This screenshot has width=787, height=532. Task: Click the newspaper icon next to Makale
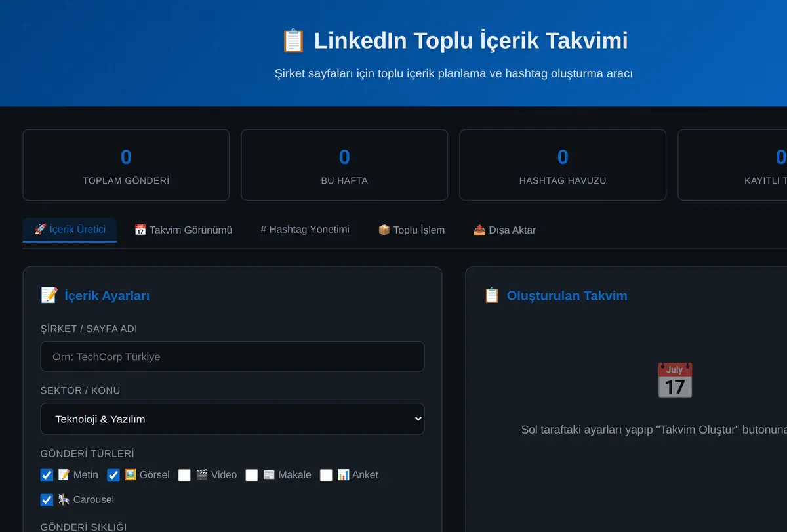pos(269,474)
